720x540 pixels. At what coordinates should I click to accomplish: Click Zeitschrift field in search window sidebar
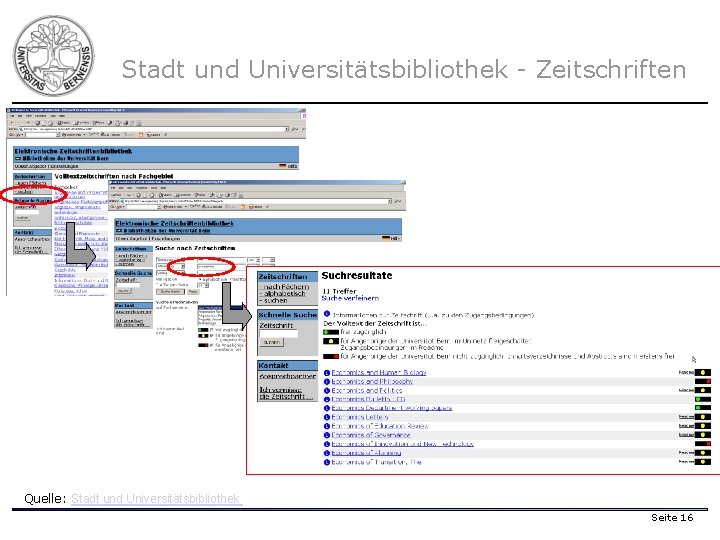[128, 285]
